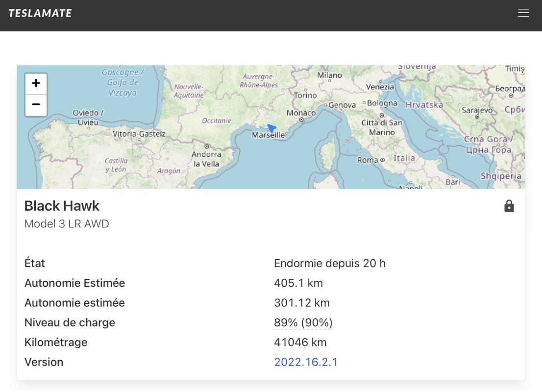Click the 405.1 km range value
This screenshot has height=392, width=542.
point(298,283)
